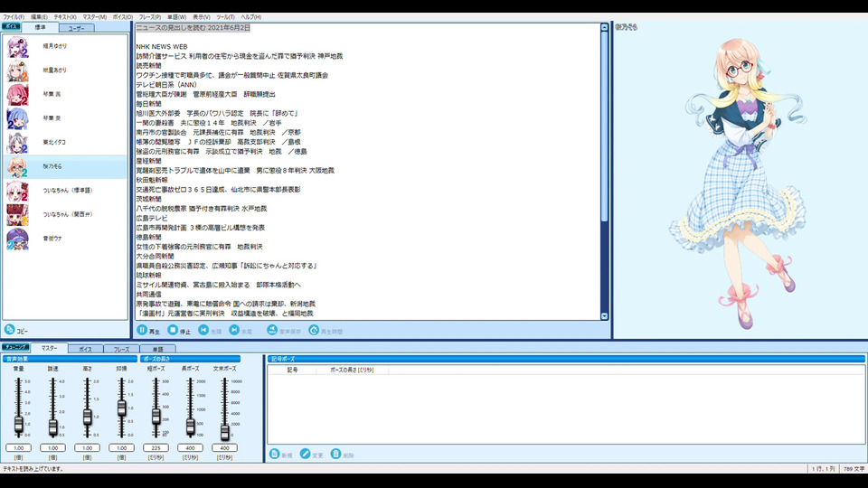The width and height of the screenshot is (868, 488).
Task: Click the 短ポーズ slider handle
Action: (156, 416)
